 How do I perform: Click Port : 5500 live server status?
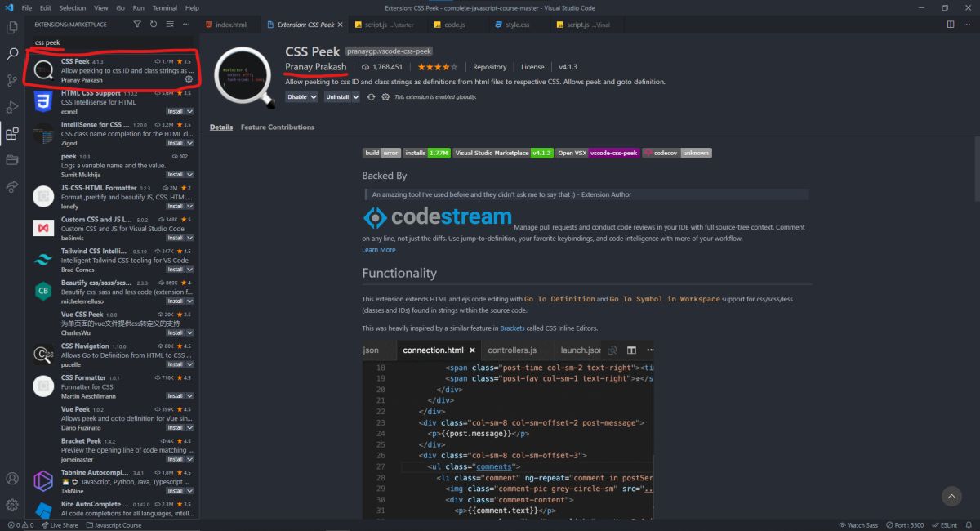click(x=906, y=525)
